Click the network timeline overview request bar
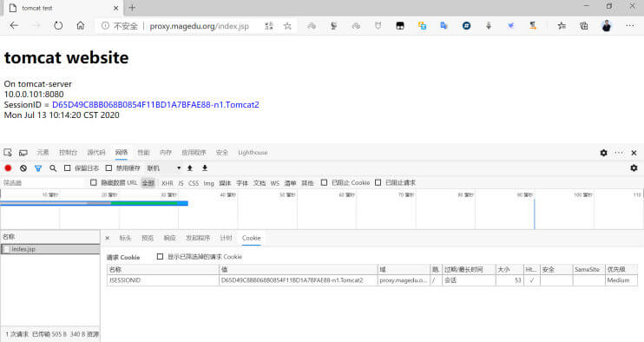This screenshot has width=644, height=342. click(x=94, y=203)
